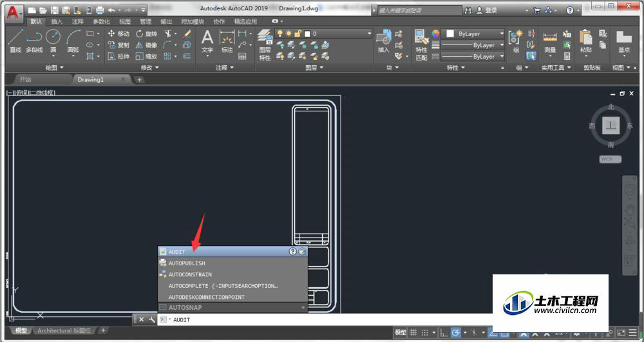Screen dimensions: 644x342
Task: Select the Circle (圆) tool
Action: tap(53, 41)
